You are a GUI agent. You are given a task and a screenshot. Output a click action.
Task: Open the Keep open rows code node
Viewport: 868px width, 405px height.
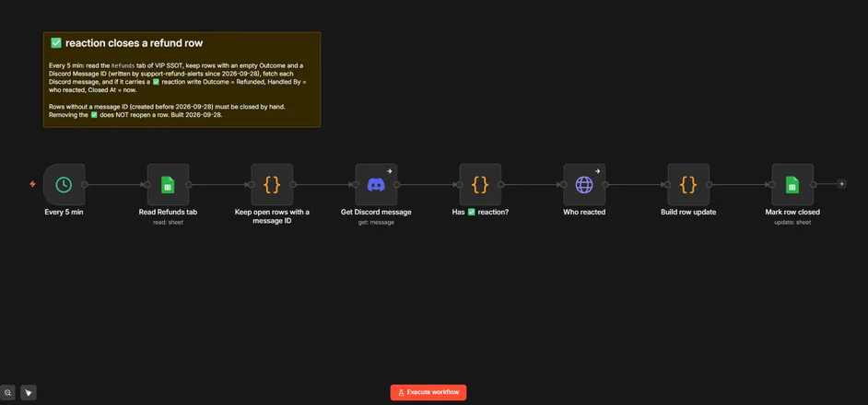coord(272,185)
